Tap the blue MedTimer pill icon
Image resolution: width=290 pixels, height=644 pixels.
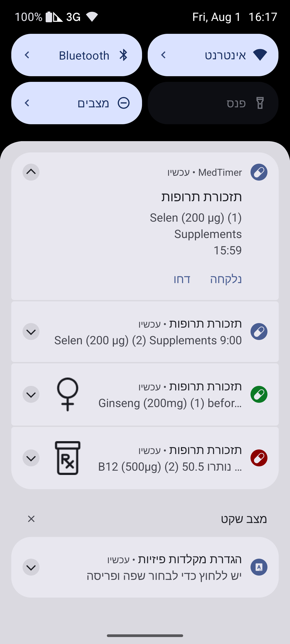pos(259,172)
